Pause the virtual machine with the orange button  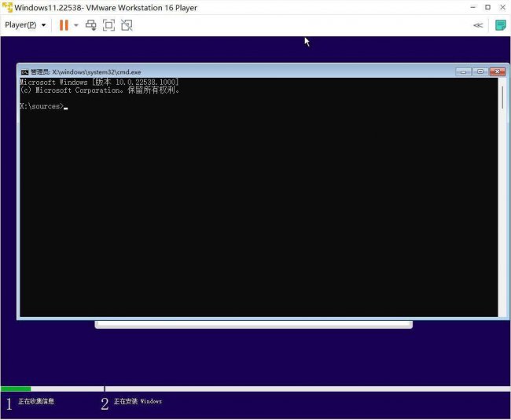[x=64, y=25]
